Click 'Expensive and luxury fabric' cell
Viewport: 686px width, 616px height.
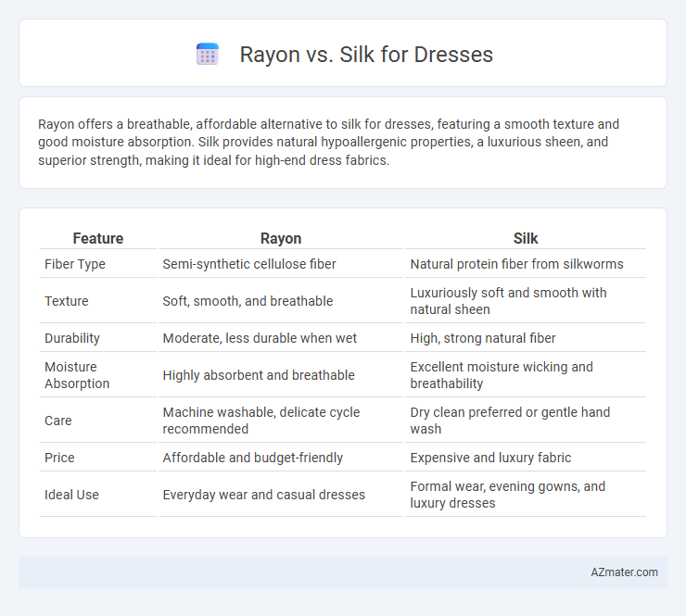coord(491,458)
